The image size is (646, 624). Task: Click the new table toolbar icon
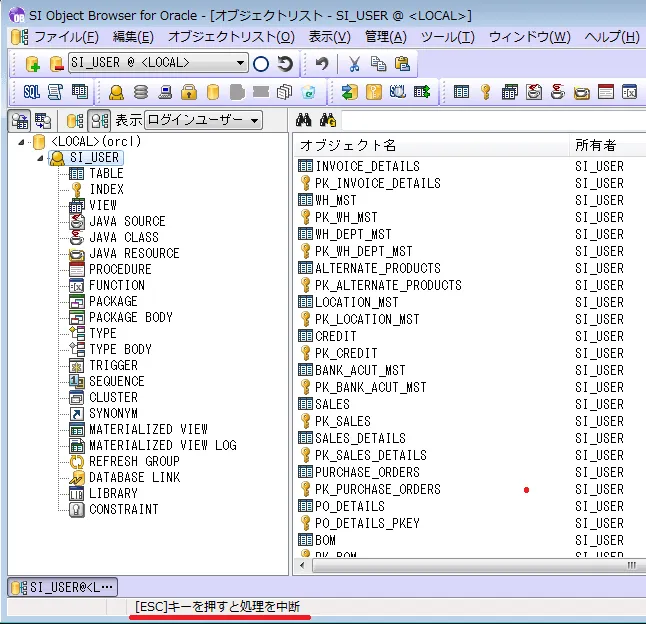pyautogui.click(x=461, y=92)
